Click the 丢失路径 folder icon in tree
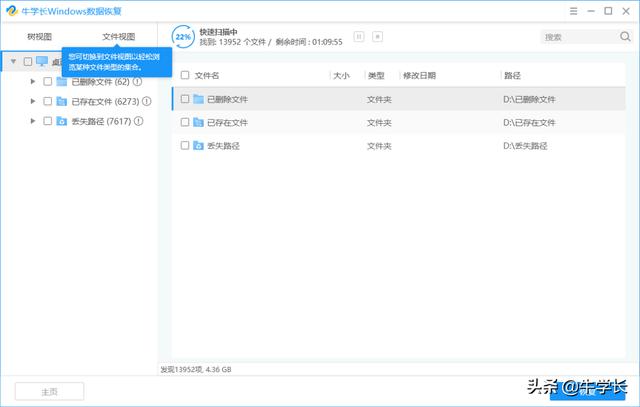Screen dimensions: 640x407 tap(62, 121)
